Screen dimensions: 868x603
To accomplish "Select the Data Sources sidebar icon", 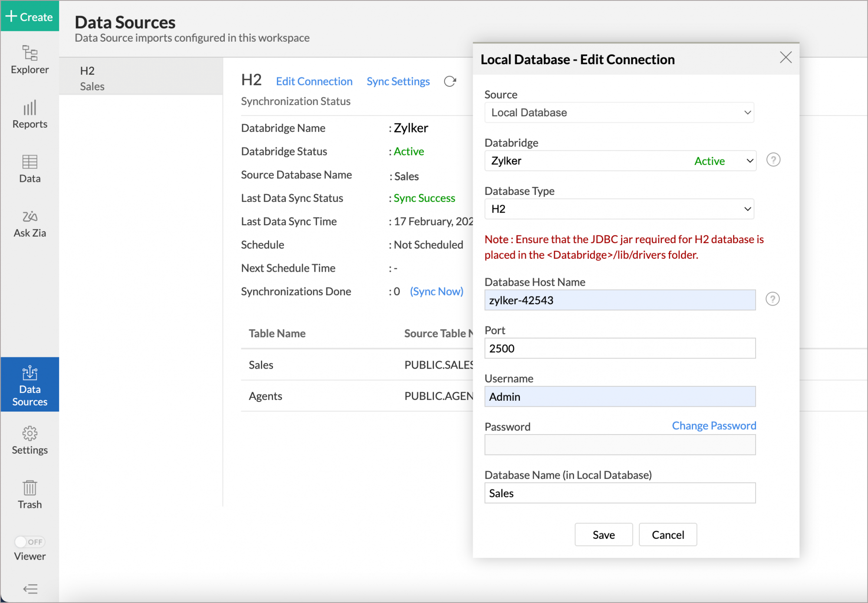I will (x=29, y=385).
